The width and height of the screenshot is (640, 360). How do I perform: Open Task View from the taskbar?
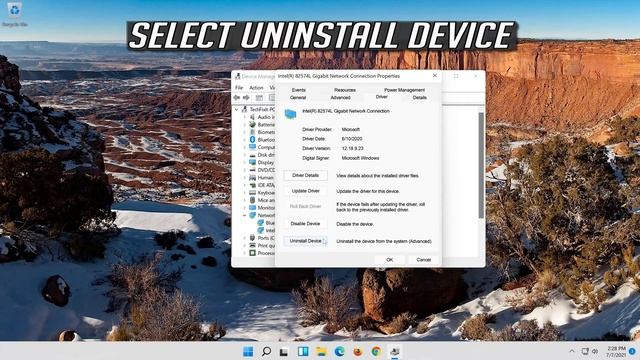pos(284,351)
